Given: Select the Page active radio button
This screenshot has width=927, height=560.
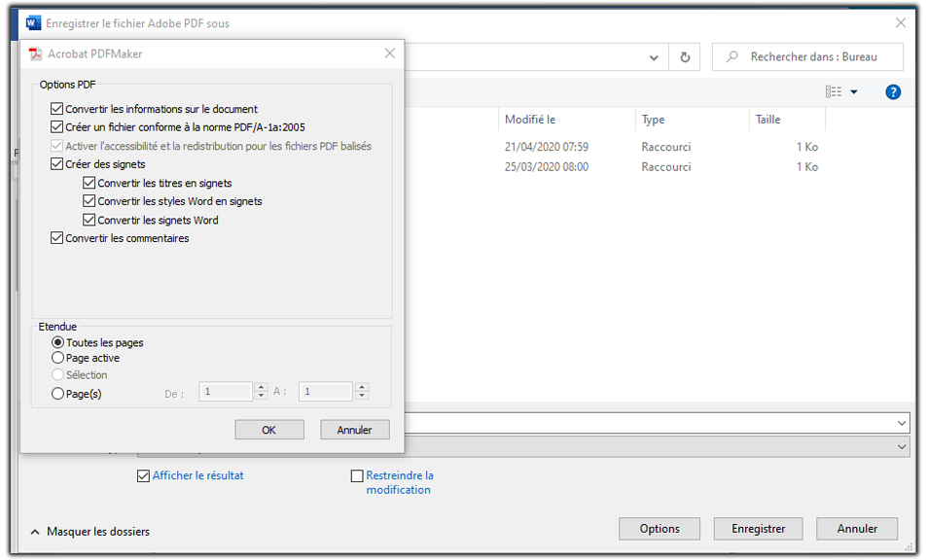Looking at the screenshot, I should tap(56, 357).
